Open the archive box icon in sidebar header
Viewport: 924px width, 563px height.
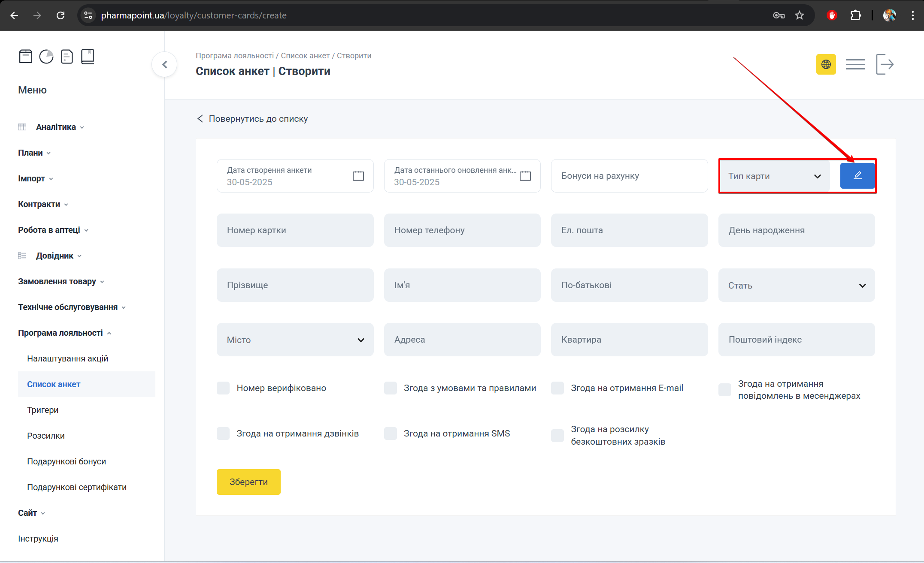26,56
